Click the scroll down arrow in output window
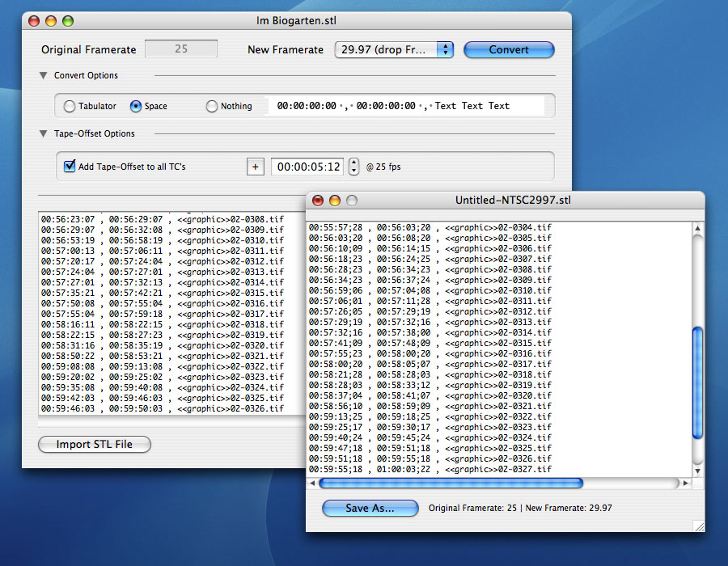This screenshot has height=566, width=728. pos(697,471)
